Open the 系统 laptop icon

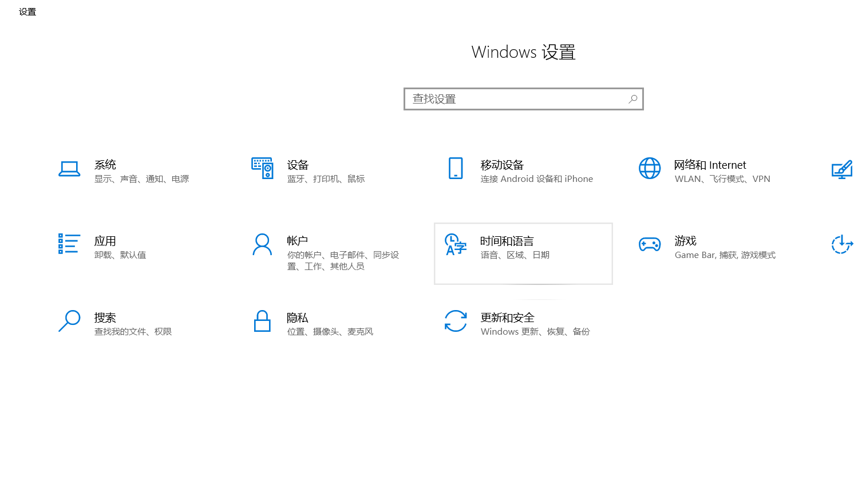pos(69,169)
